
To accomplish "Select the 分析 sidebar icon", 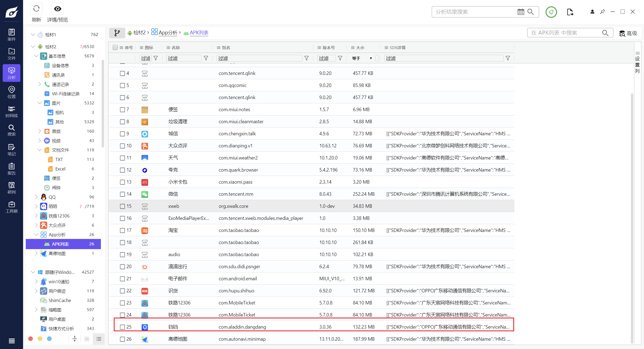I will click(12, 73).
